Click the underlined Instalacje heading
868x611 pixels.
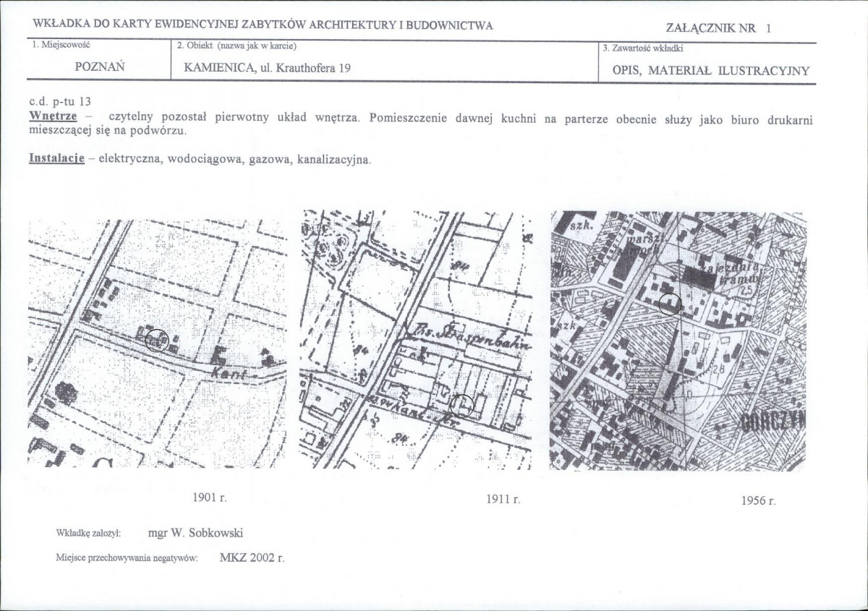[x=57, y=158]
